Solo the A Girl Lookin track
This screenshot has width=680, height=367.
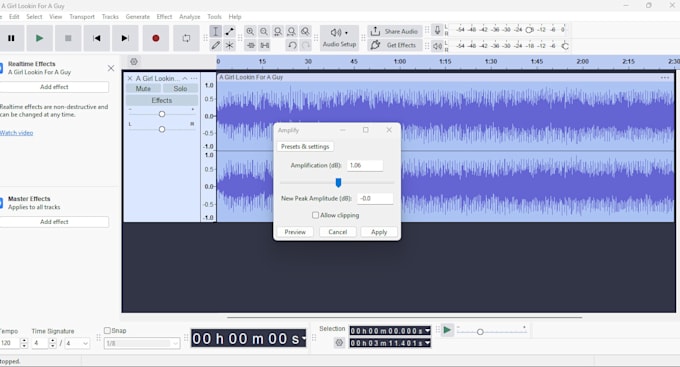click(x=180, y=88)
